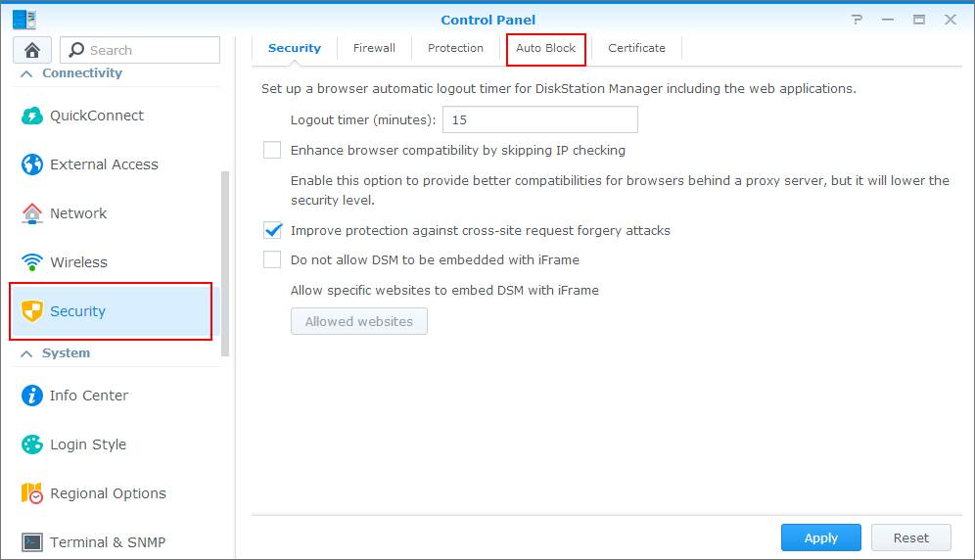This screenshot has height=560, width=975.
Task: Switch to the Firewall tab
Action: [x=374, y=48]
